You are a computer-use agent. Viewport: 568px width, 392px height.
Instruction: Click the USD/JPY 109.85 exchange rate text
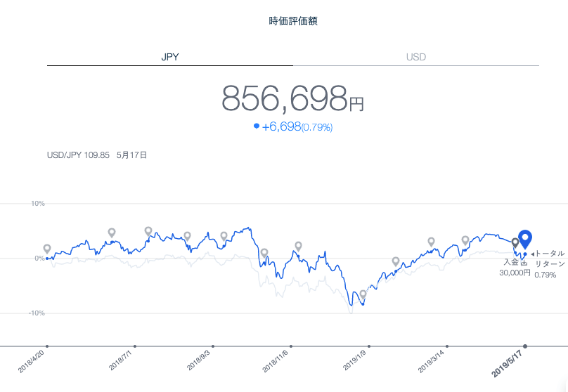coord(78,155)
